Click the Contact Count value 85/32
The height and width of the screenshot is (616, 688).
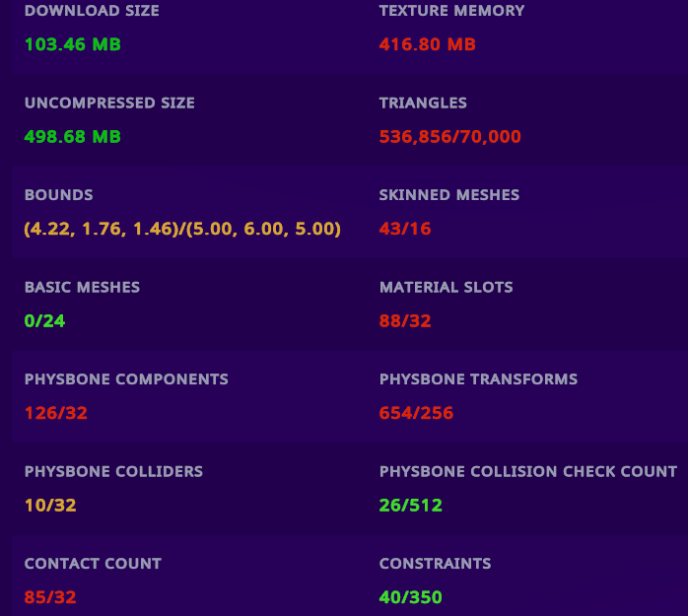point(50,597)
